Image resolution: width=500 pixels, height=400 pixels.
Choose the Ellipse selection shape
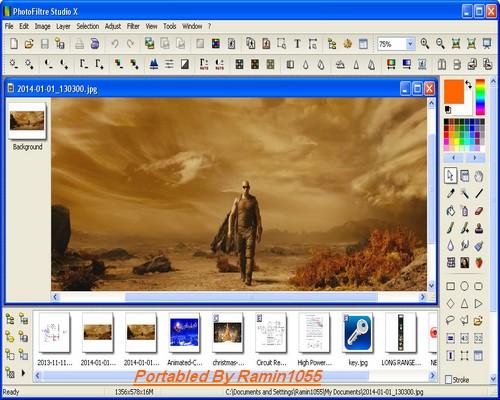464,286
